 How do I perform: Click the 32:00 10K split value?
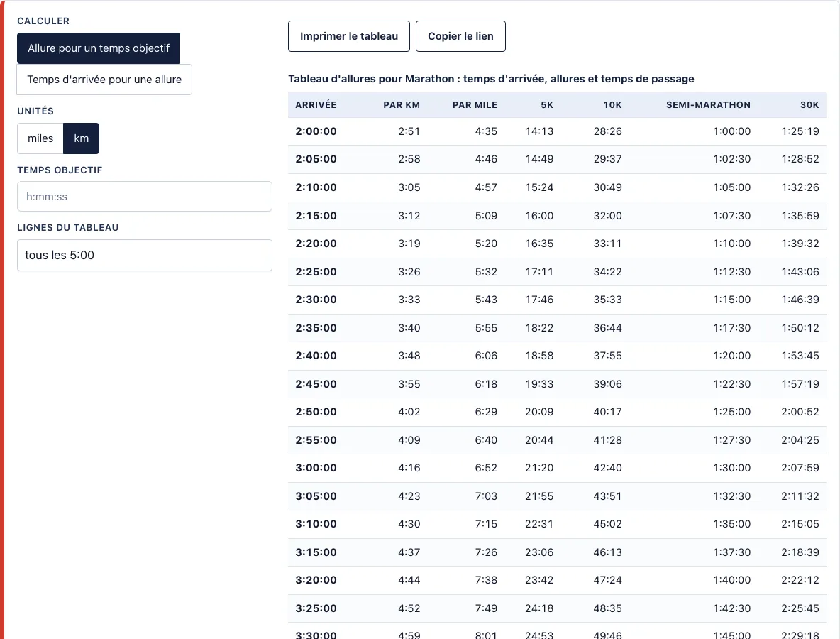(607, 216)
